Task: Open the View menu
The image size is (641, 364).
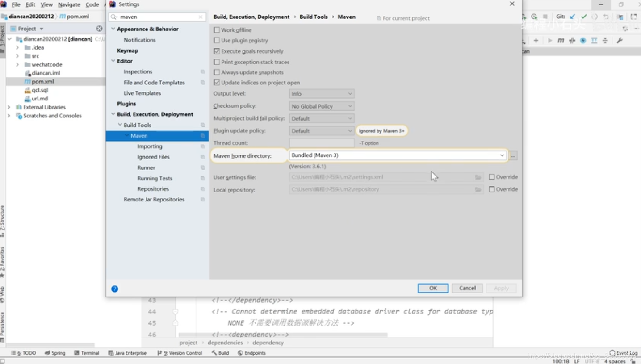Action: (x=46, y=4)
